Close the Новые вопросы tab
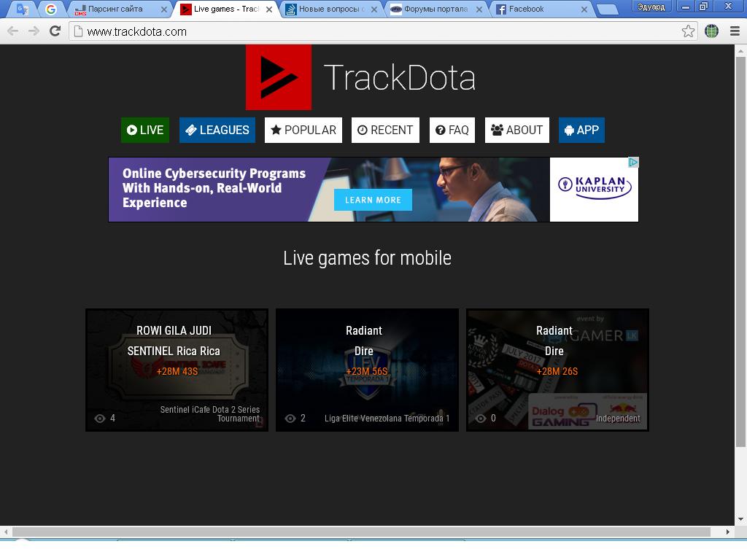Viewport: 747px width, 560px height. click(x=374, y=9)
